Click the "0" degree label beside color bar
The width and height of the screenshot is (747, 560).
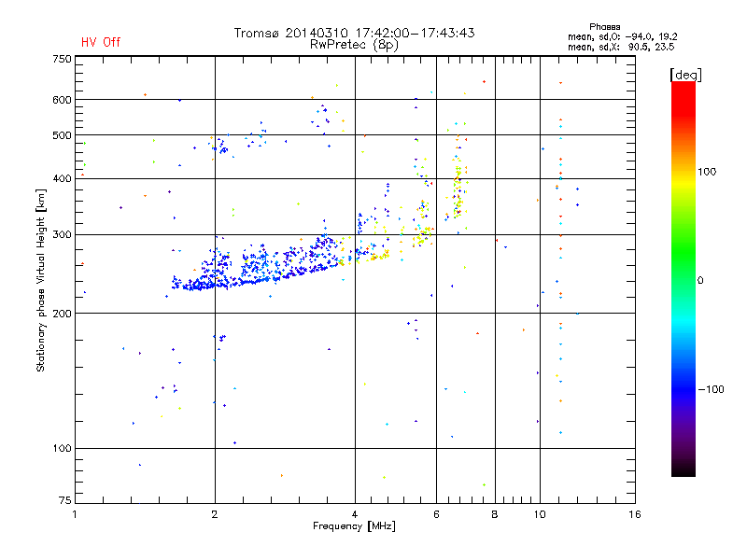[700, 281]
